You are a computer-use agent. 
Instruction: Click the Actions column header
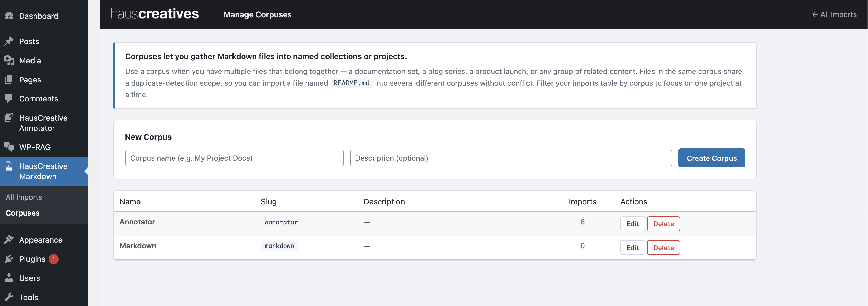633,202
